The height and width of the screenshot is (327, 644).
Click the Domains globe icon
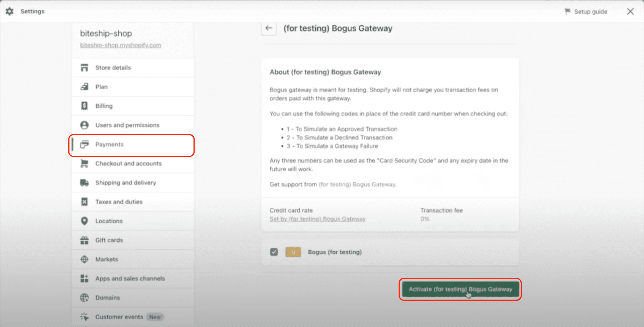84,298
